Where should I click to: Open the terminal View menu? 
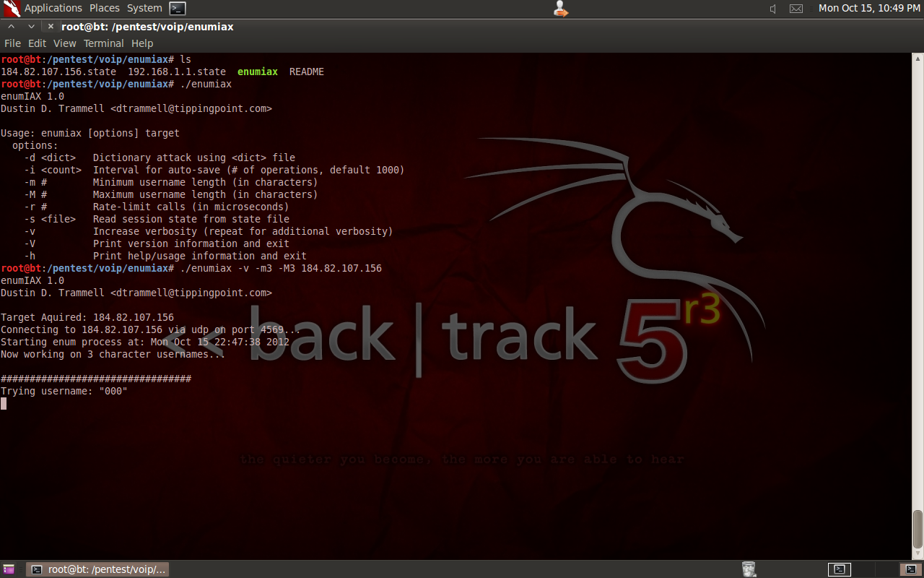pos(64,43)
